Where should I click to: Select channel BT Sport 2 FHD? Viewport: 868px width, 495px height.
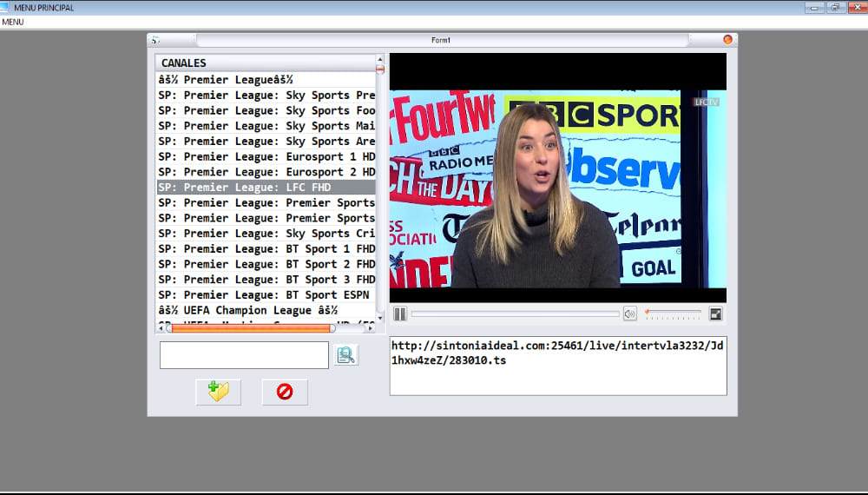[266, 264]
